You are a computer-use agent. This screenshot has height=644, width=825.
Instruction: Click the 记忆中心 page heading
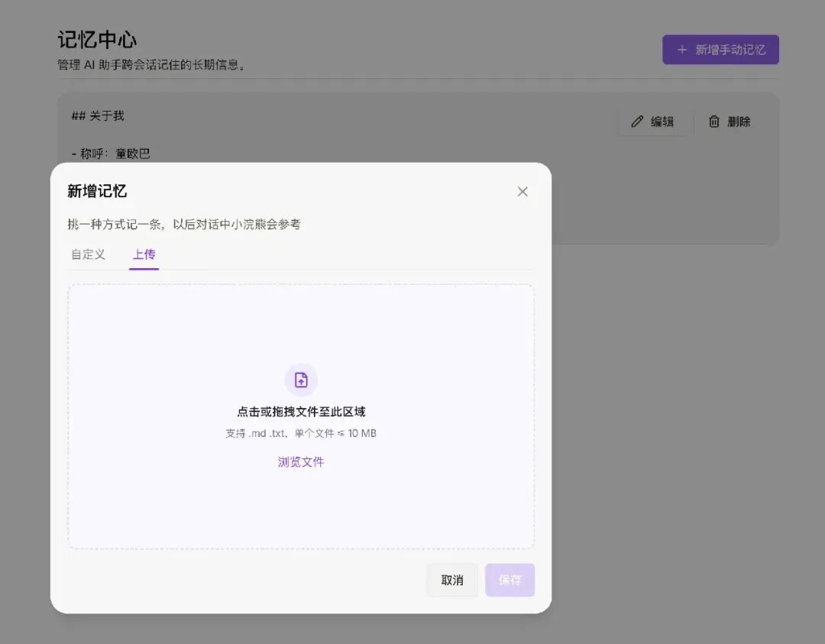97,40
